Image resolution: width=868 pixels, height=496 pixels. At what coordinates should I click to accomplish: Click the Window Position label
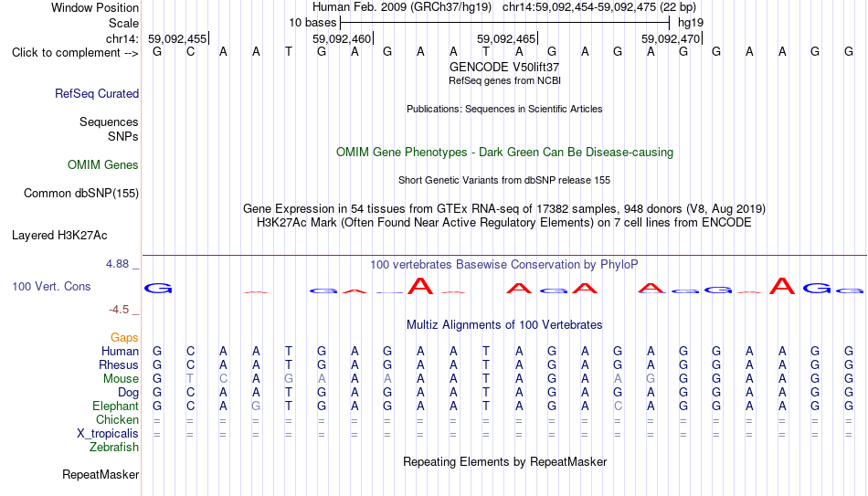[95, 7]
